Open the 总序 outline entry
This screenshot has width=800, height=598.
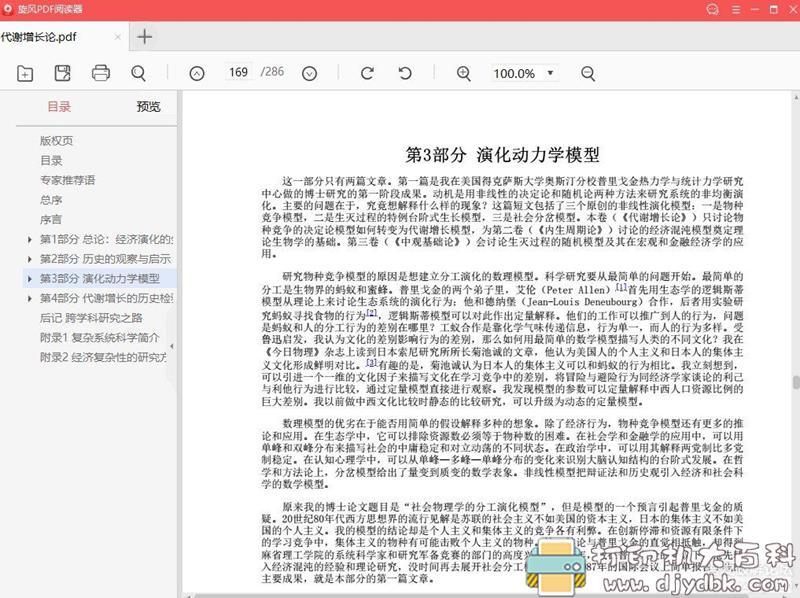pyautogui.click(x=51, y=200)
